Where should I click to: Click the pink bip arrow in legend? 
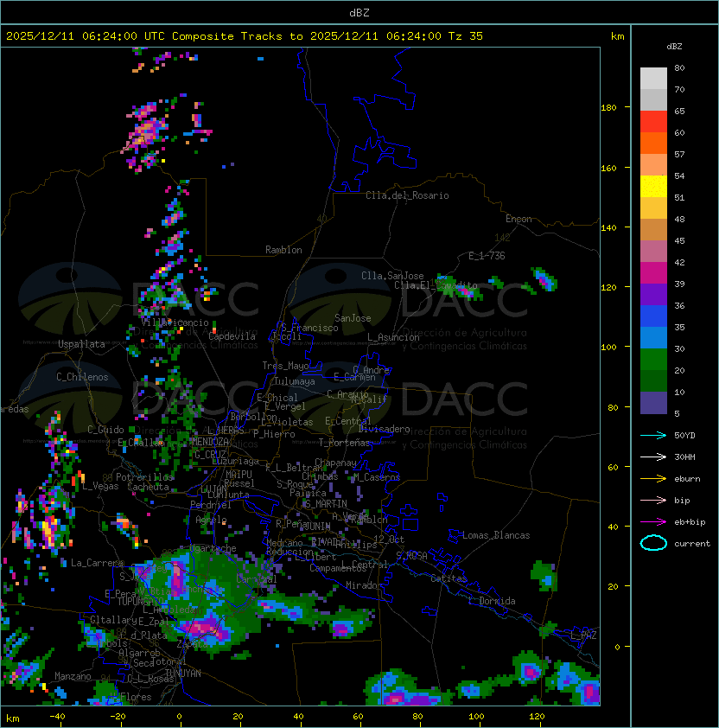tap(653, 500)
